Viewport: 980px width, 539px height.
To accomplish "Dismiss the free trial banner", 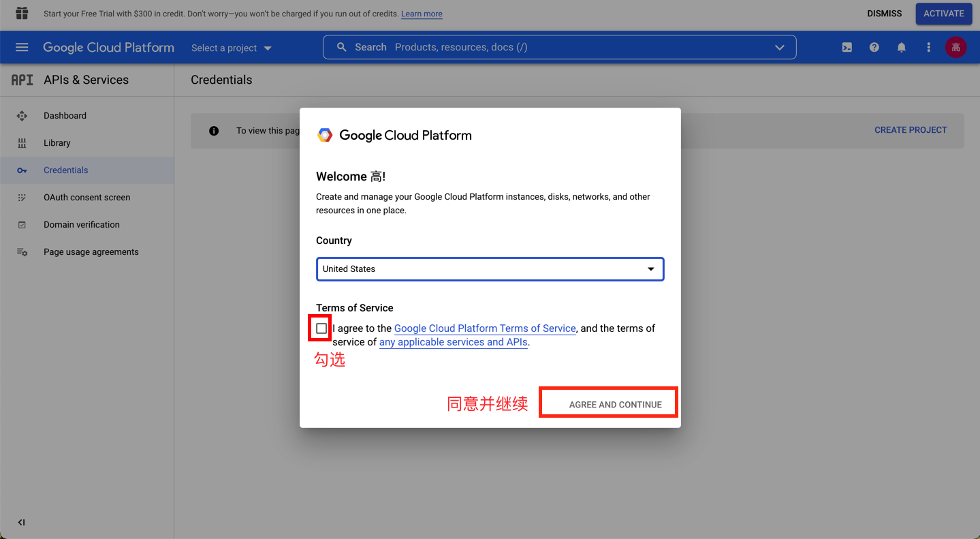I will (x=884, y=14).
